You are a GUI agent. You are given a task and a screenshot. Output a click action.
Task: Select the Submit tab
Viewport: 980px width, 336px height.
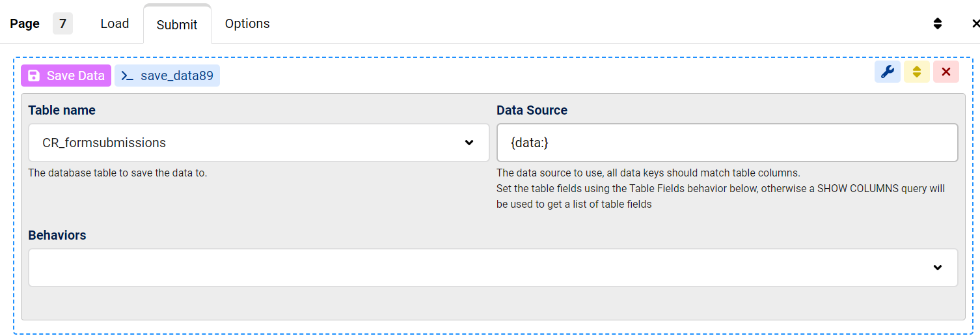(177, 25)
